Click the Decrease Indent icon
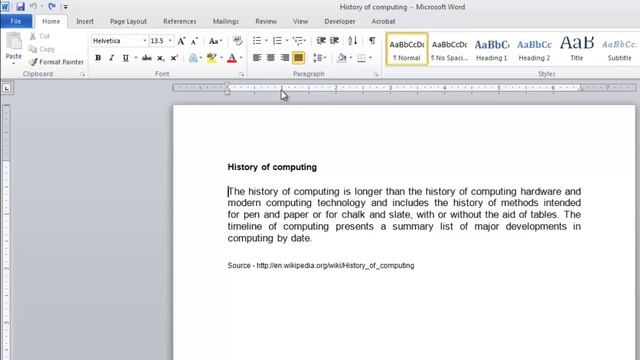This screenshot has height=360, width=640. click(x=321, y=40)
